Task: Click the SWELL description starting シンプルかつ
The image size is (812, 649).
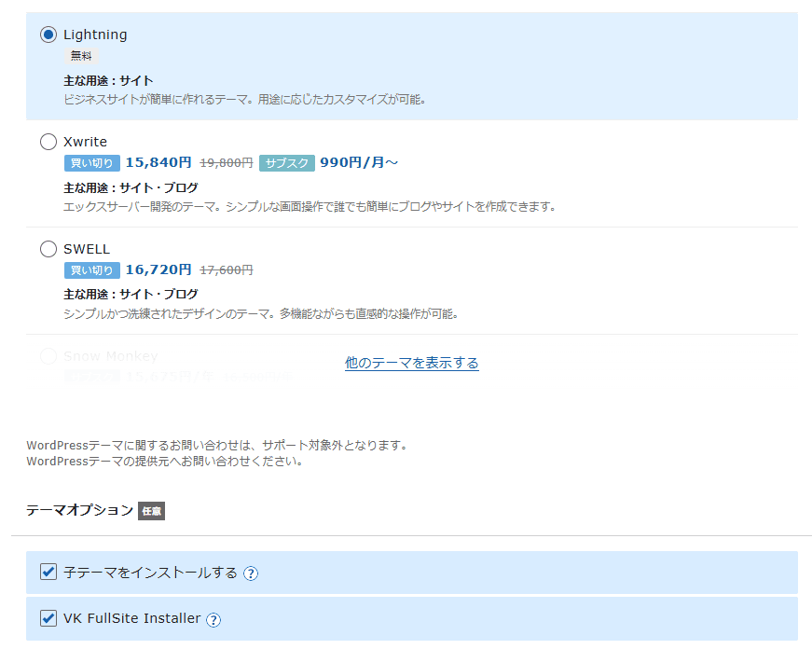Action: (x=261, y=314)
